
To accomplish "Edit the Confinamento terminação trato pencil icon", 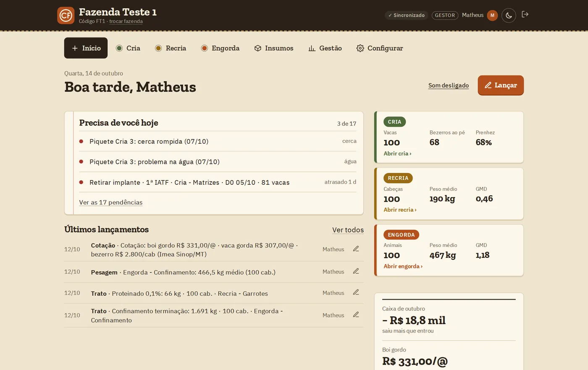I will pyautogui.click(x=356, y=315).
